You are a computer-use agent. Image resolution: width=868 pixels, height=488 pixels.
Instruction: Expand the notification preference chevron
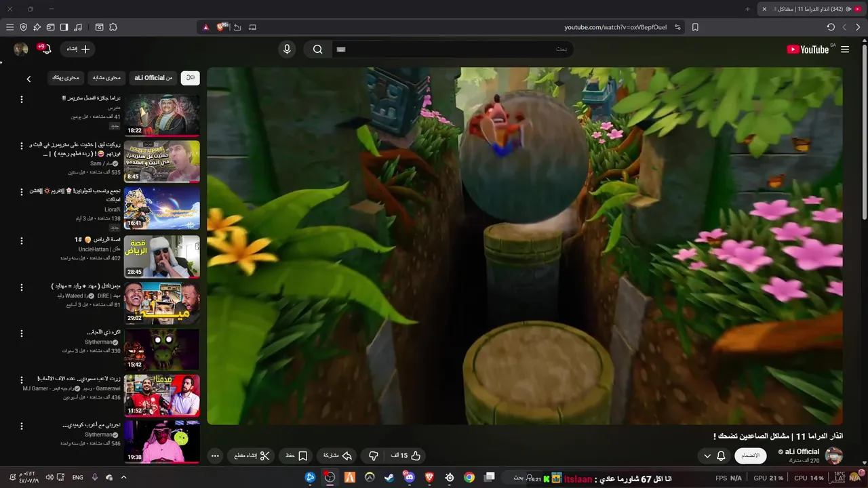pyautogui.click(x=707, y=456)
